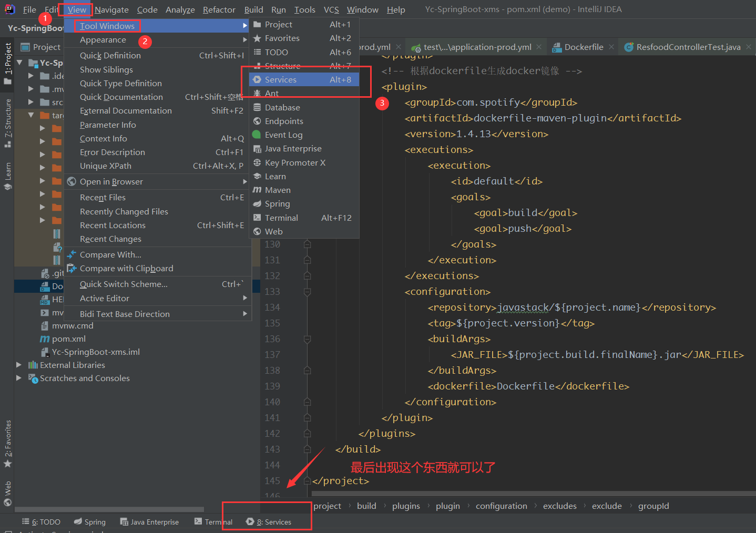
Task: Toggle the Web side tool button
Action: point(7,493)
